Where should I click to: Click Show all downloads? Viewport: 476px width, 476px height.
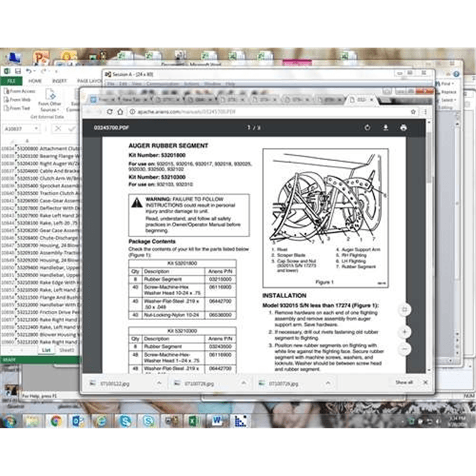[404, 383]
